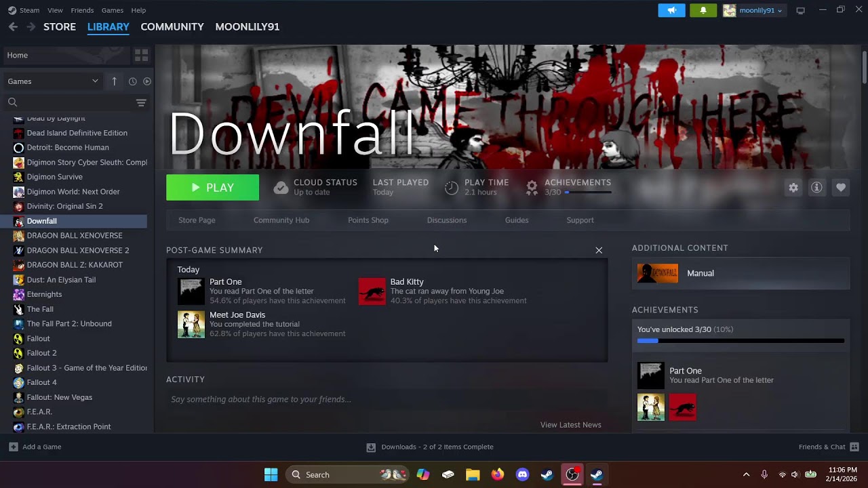Open File Explorer from the taskbar
Screen dimensions: 868x488
473,474
